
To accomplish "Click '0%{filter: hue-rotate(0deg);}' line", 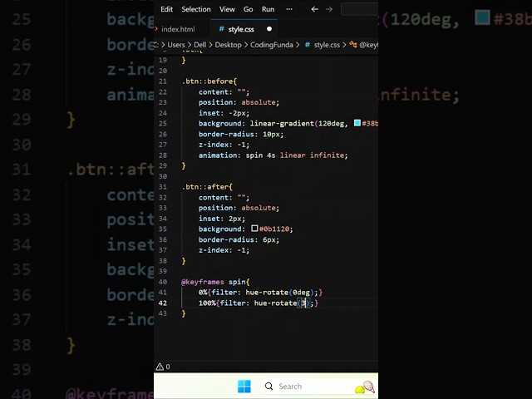I will (x=260, y=293).
